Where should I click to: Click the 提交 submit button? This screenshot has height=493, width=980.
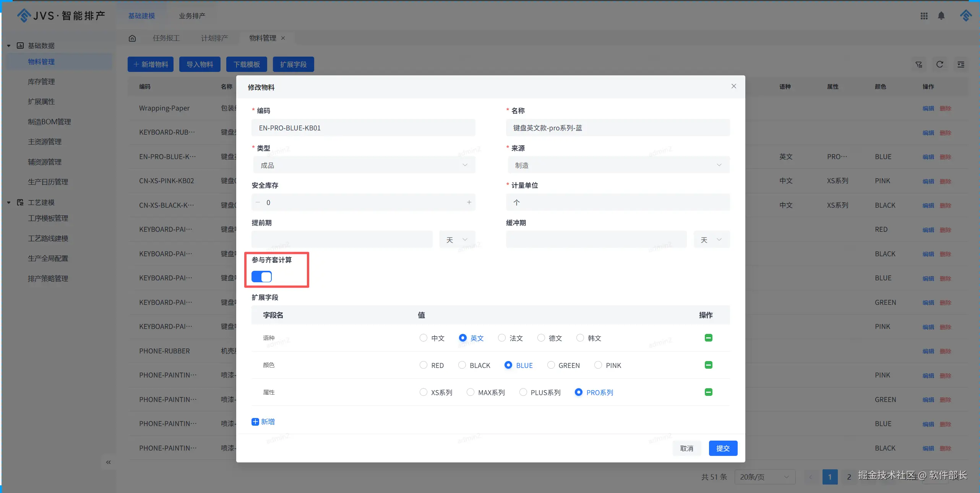pyautogui.click(x=723, y=448)
